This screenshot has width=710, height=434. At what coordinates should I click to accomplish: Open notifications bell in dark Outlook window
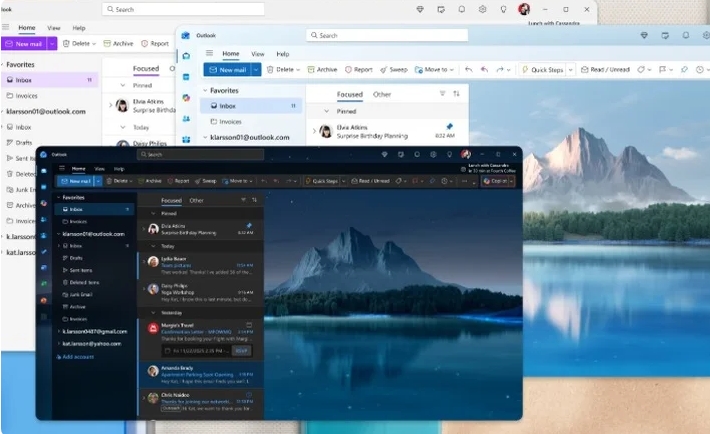(417, 154)
